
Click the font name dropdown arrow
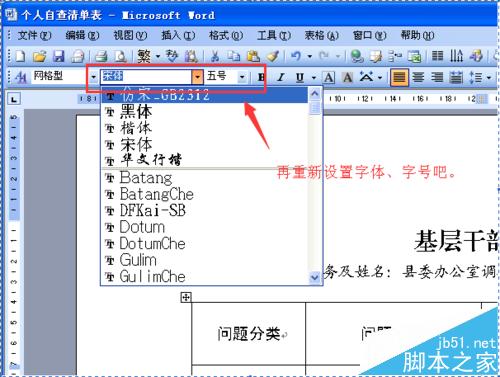tap(197, 77)
